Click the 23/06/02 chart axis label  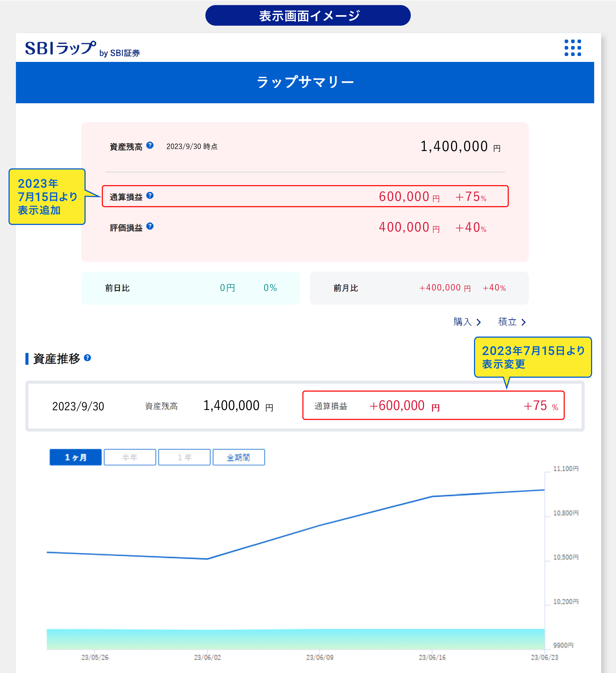[x=207, y=657]
